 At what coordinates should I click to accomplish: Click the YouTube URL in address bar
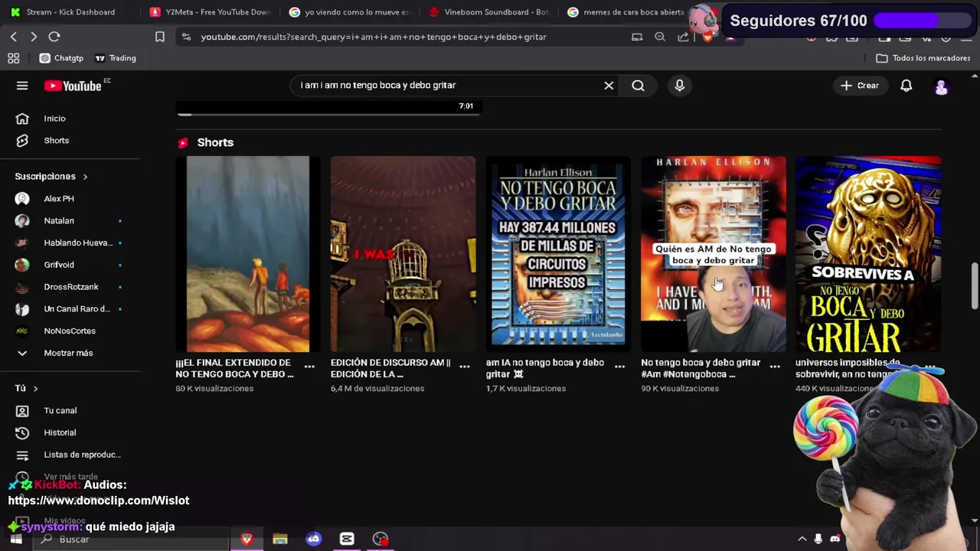point(374,37)
